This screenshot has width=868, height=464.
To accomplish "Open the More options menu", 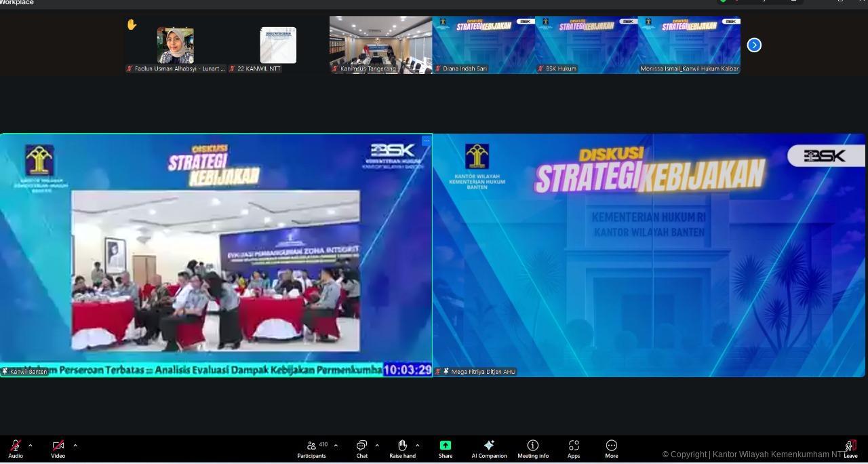I will pyautogui.click(x=611, y=447).
